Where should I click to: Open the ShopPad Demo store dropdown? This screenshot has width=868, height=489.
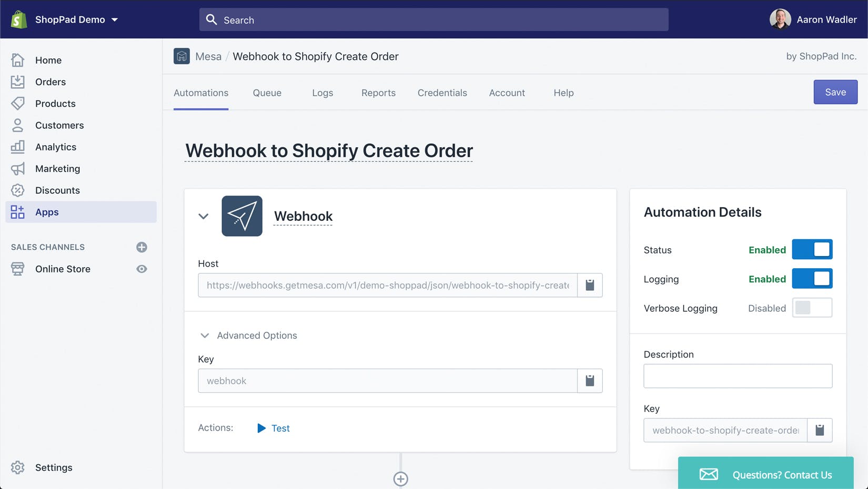pyautogui.click(x=76, y=19)
